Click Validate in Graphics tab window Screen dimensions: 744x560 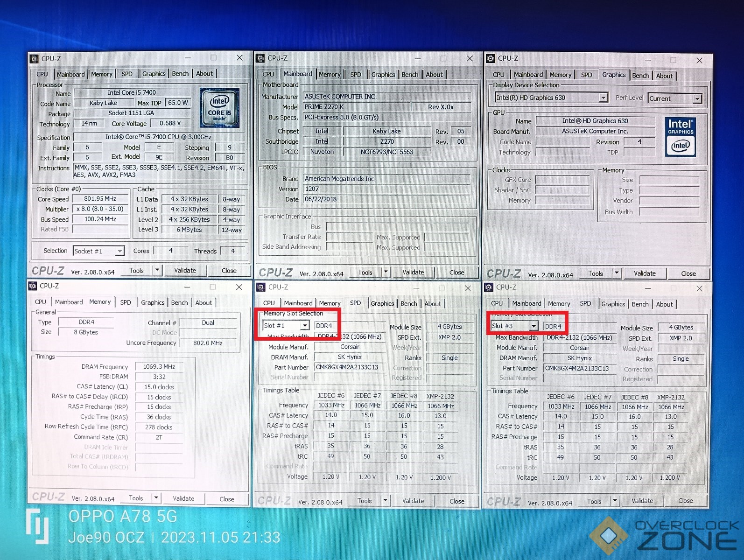click(x=645, y=273)
